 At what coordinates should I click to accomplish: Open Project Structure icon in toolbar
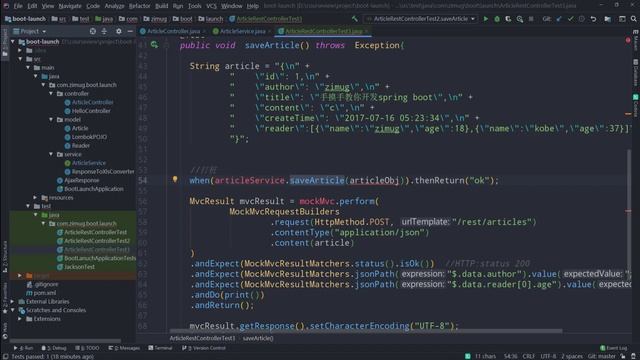[x=608, y=19]
